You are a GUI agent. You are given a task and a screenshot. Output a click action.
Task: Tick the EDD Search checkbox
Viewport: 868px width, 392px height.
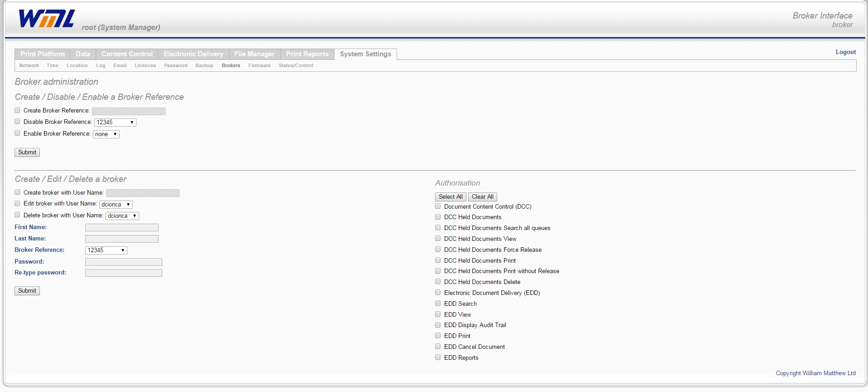(438, 304)
